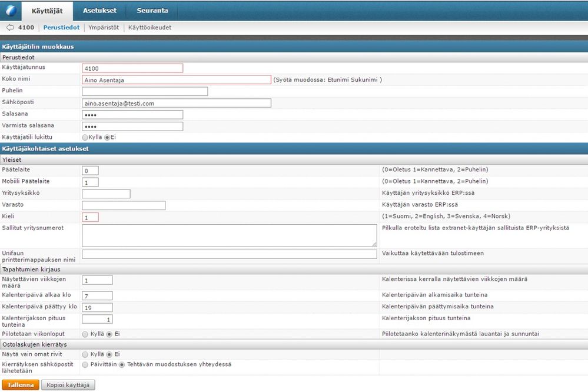Click the Mobiili Päätelaite input field
Image resolution: width=588 pixels, height=392 pixels.
[x=91, y=182]
